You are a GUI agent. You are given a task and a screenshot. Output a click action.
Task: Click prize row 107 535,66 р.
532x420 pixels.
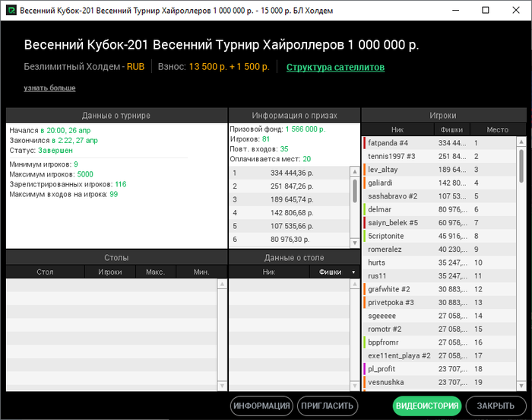pyautogui.click(x=290, y=226)
